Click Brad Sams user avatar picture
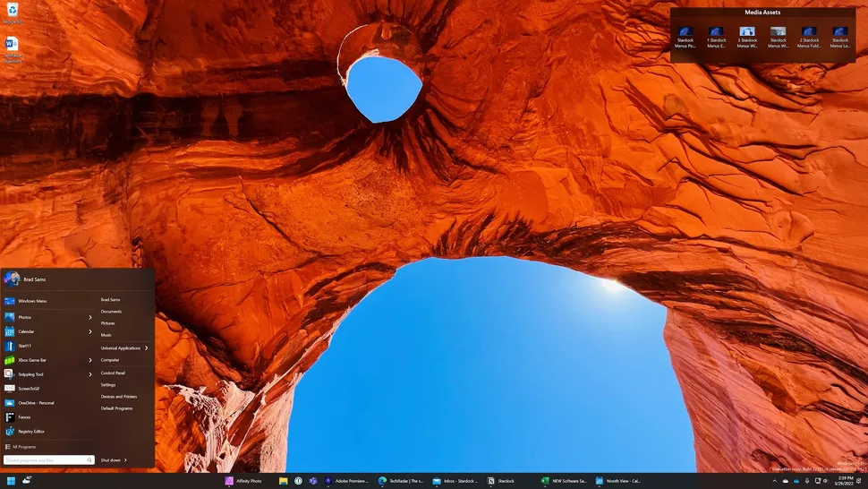Screen dimensions: 868x489 coord(12,279)
